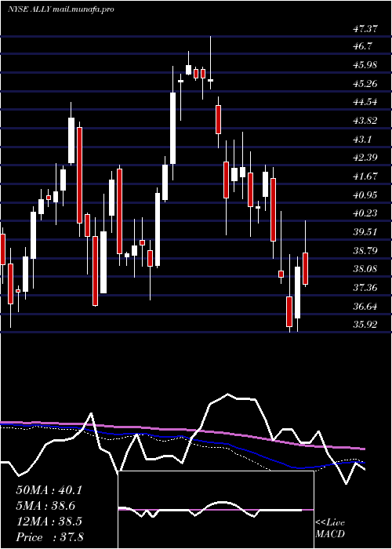This screenshot has height=549, width=392.
Task: Click the 38.08 price axis label
Action: 365,269
